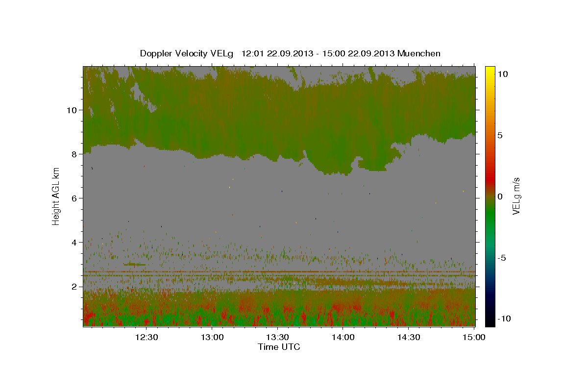Screen dimensions: 588x392
Task: Click the 14:00 time tick label
Action: [x=343, y=337]
